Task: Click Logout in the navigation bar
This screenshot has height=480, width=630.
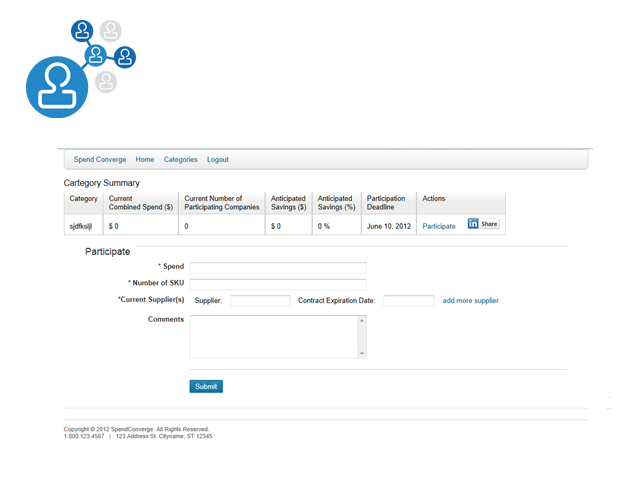Action: pos(217,159)
